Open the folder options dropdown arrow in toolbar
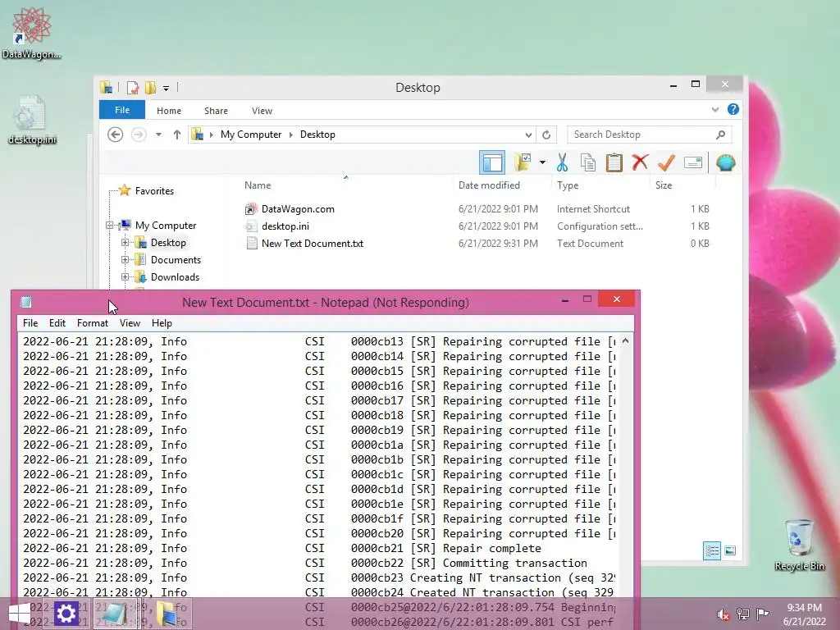 543,162
